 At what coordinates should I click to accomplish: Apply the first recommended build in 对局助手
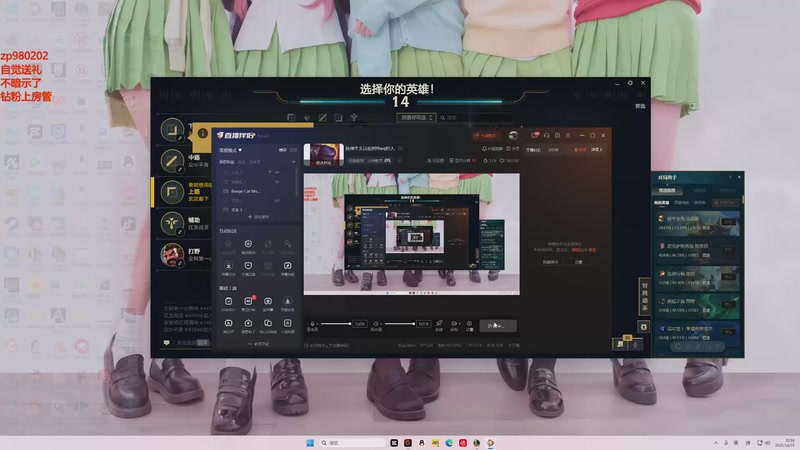(x=729, y=222)
